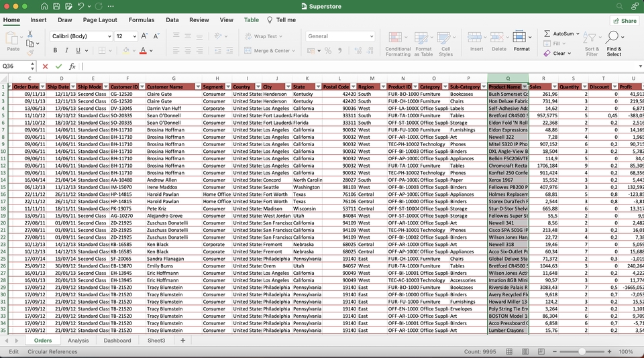Viewport: 644px width, 358px height.
Task: Click the percent style icon
Action: pos(328,50)
